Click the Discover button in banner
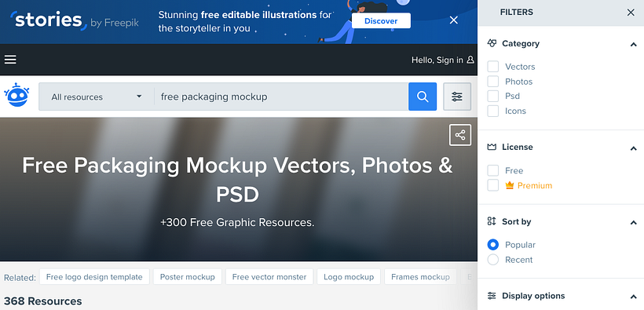Screen dimensions: 644x310 click(381, 20)
